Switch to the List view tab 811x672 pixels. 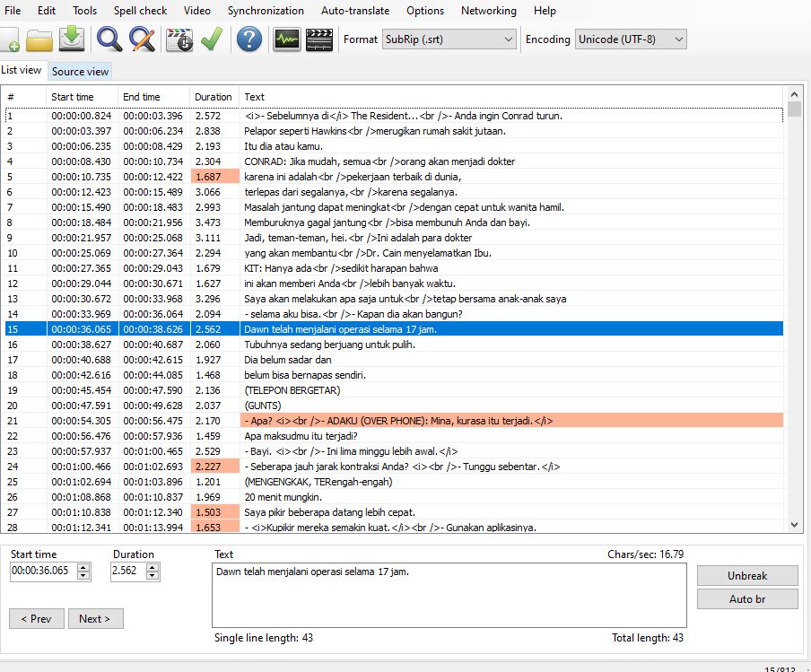(22, 70)
